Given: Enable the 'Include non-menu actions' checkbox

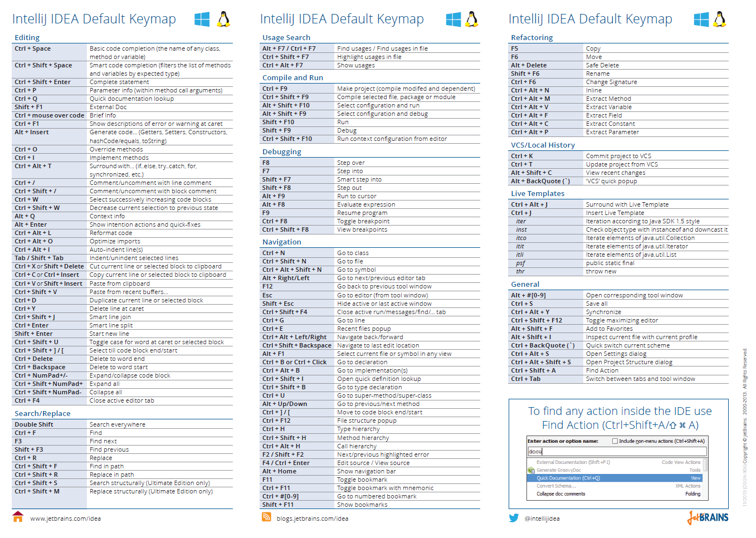Looking at the screenshot, I should click(x=615, y=441).
